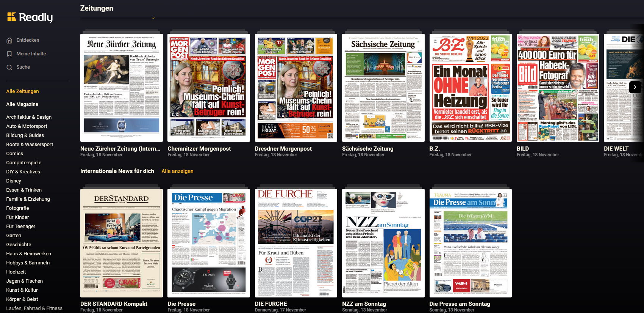Click the BILD title below its cover
The image size is (644, 313).
[x=523, y=149]
